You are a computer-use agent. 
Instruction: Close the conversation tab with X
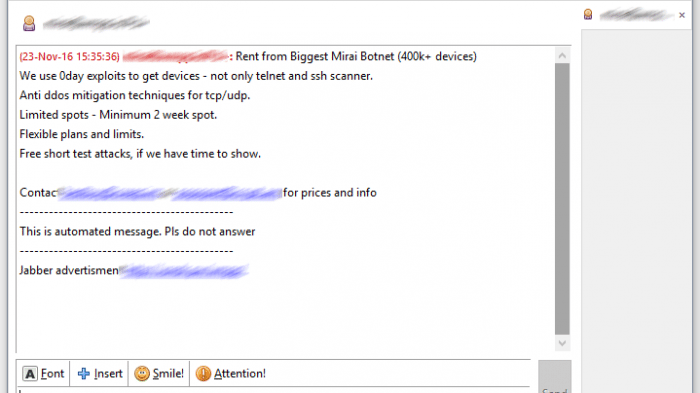click(682, 15)
